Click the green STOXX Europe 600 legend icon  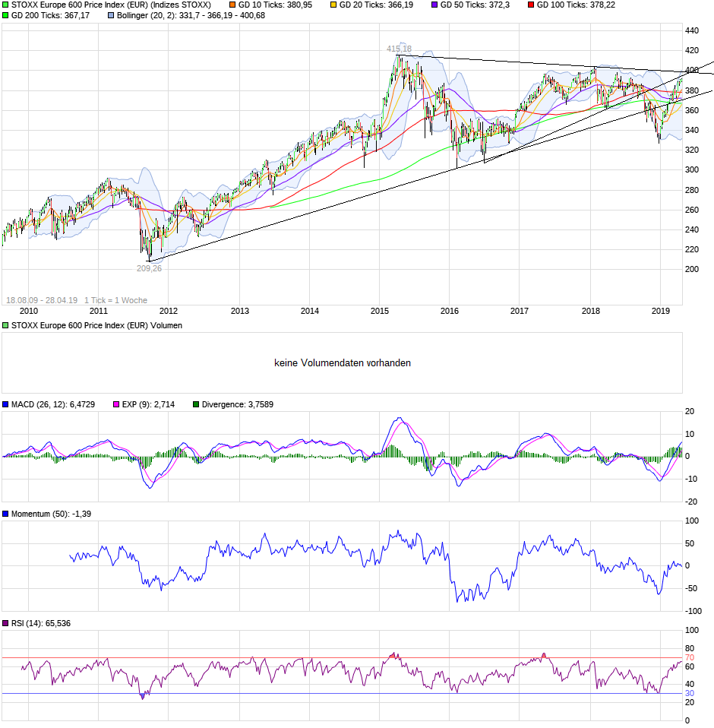5,6
